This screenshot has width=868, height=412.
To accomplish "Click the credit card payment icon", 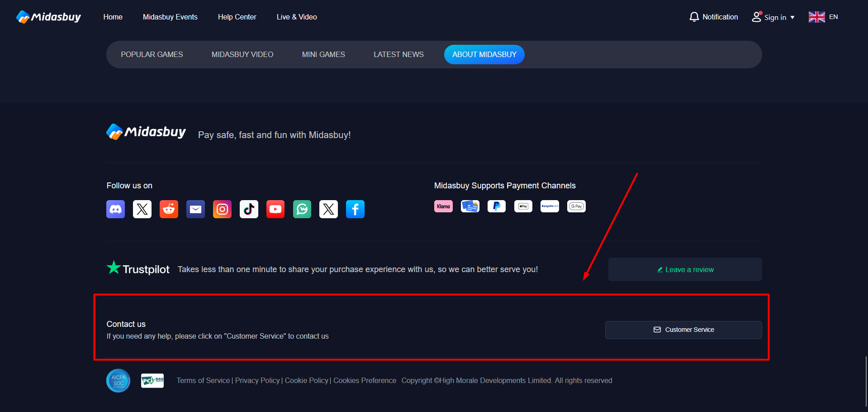I will pyautogui.click(x=470, y=206).
